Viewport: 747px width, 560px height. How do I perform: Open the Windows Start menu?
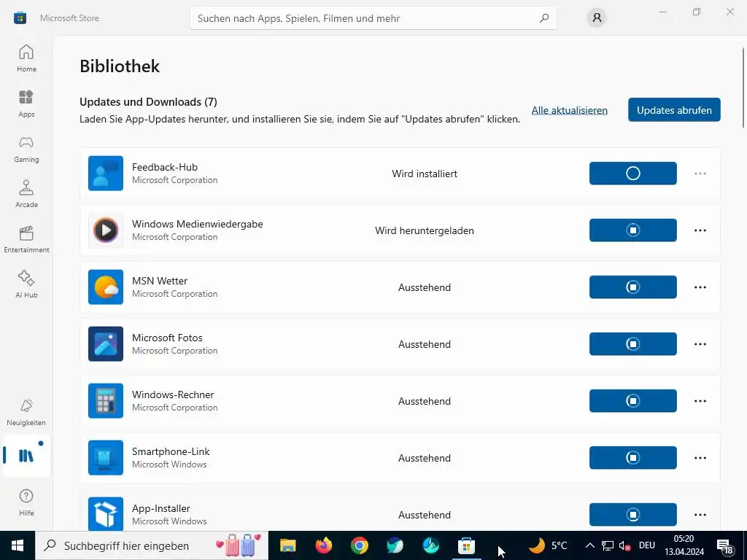click(x=18, y=545)
